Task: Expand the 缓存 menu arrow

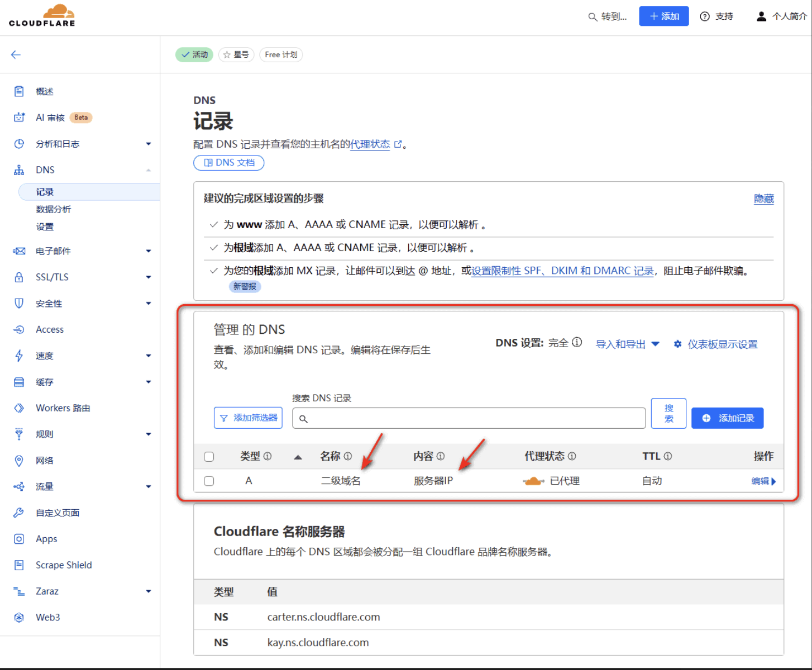Action: point(148,382)
